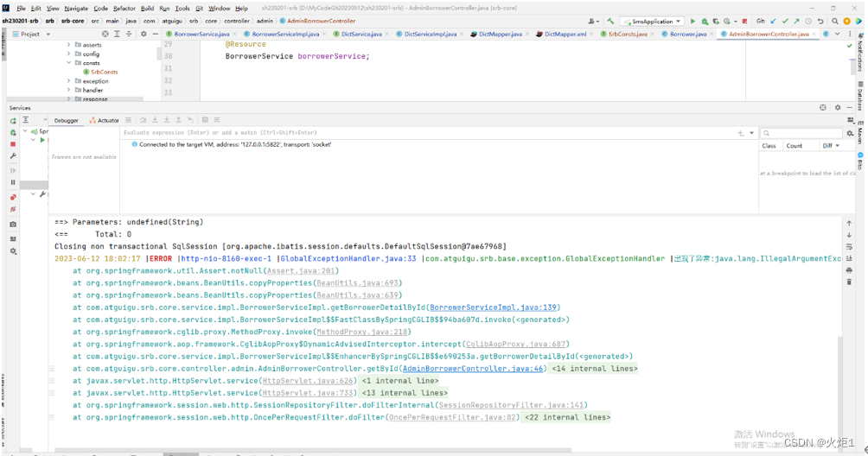Roll back changes with the undo arrow
The height and width of the screenshot is (456, 868).
coord(820,21)
